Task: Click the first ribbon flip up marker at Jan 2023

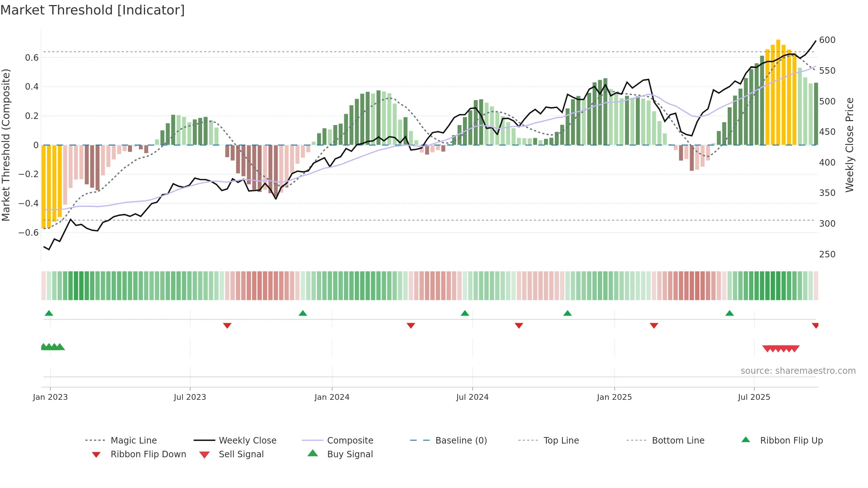Action: tap(49, 313)
